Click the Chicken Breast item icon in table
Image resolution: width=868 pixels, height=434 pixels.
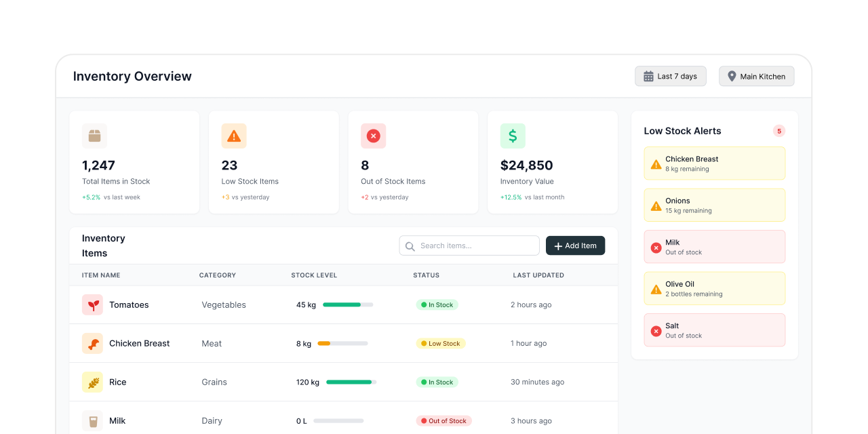pyautogui.click(x=92, y=343)
